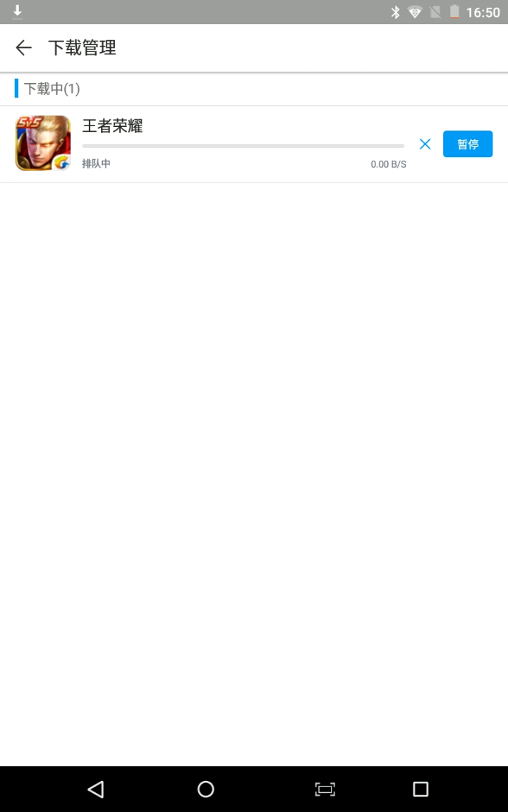Screen dimensions: 508x812
Task: Go to home via circle navigation button
Action: pos(206,789)
